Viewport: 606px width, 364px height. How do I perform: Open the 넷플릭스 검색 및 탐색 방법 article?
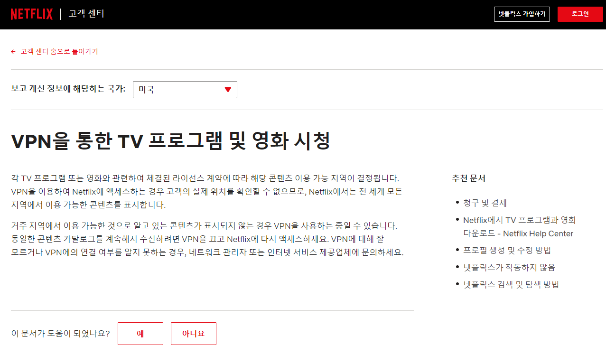click(511, 285)
